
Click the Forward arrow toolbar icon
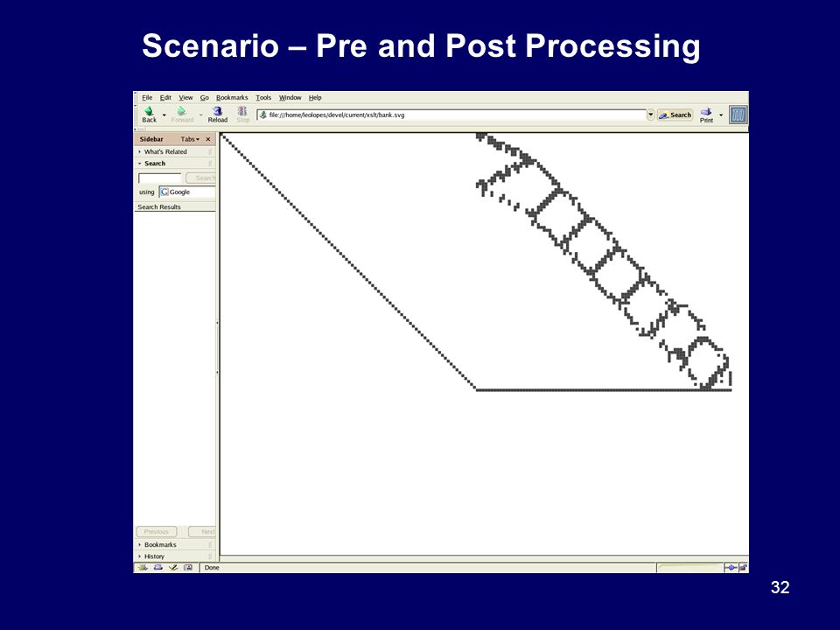click(182, 111)
